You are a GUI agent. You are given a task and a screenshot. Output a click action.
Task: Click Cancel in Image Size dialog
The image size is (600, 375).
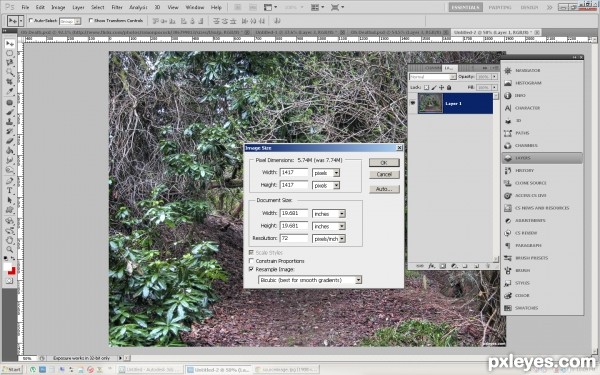coord(384,174)
